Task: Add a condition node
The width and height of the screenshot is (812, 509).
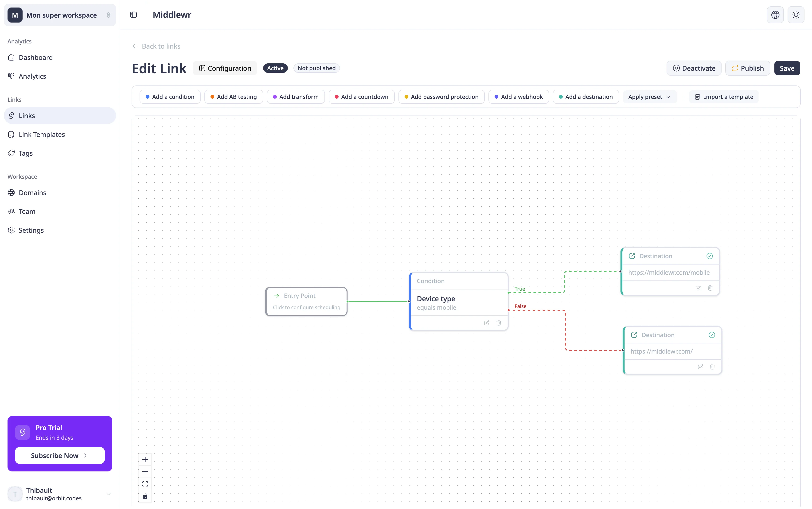Action: click(170, 97)
